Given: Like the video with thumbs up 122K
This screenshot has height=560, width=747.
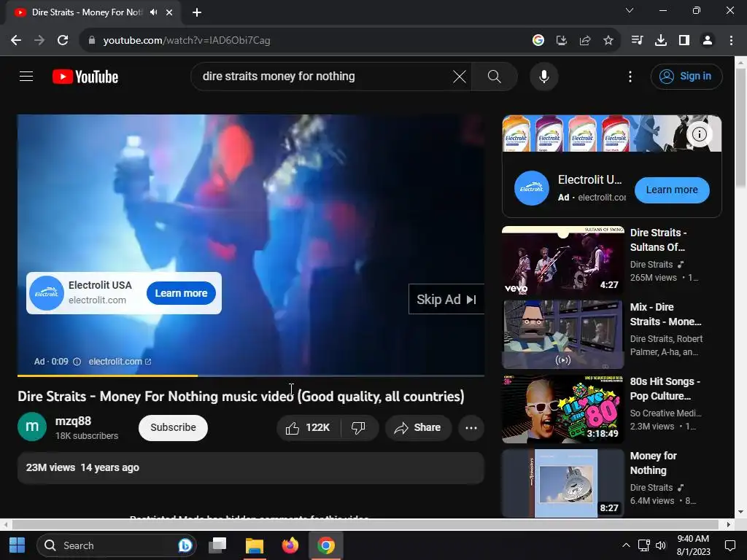Looking at the screenshot, I should click(309, 427).
